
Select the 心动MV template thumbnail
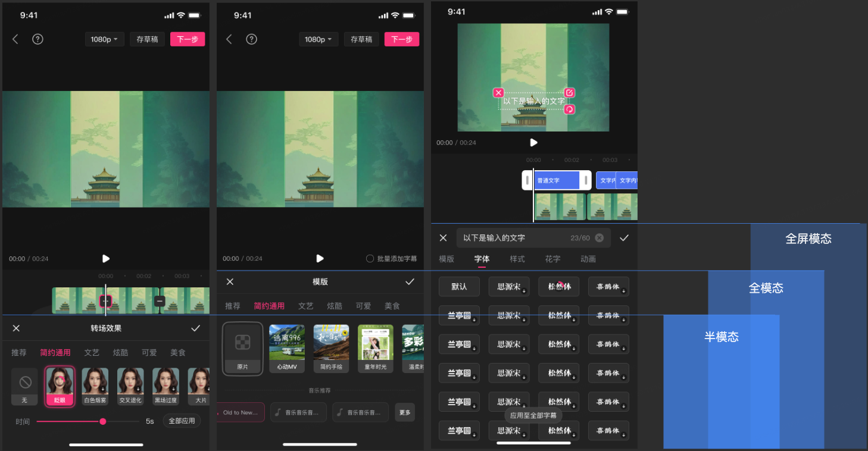coord(287,349)
